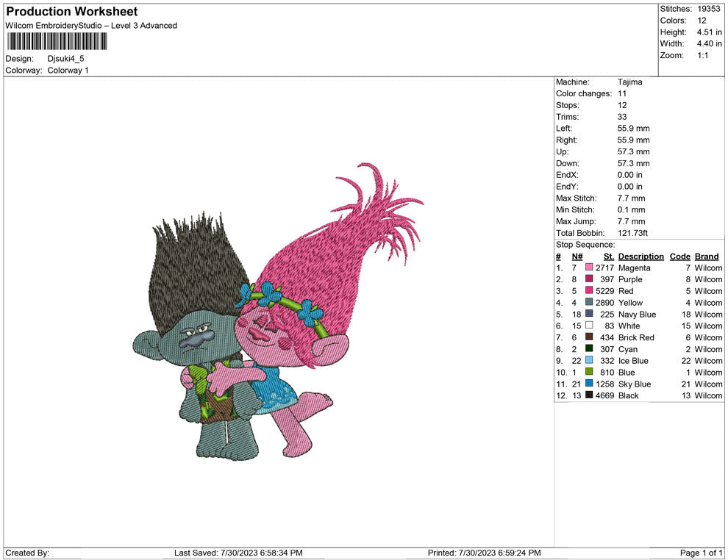728x560 pixels.
Task: Click the Brand column header
Action: (706, 256)
